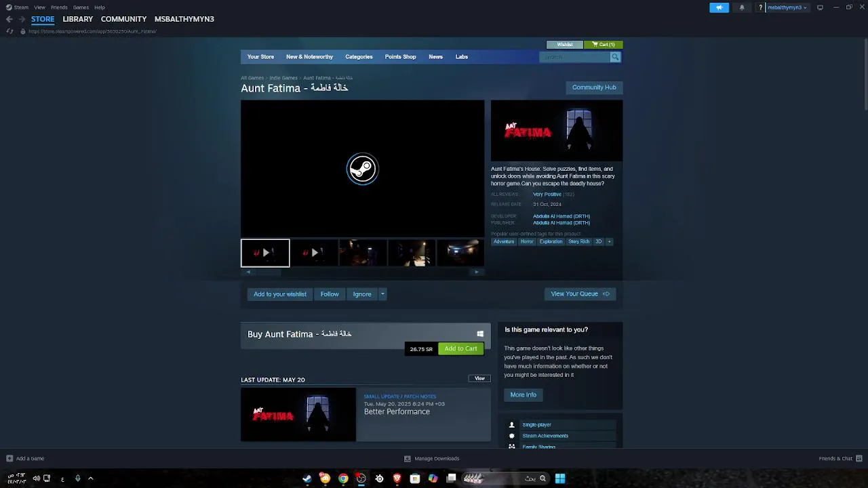This screenshot has height=488, width=868.
Task: Click the Windows Start button
Action: (x=560, y=479)
